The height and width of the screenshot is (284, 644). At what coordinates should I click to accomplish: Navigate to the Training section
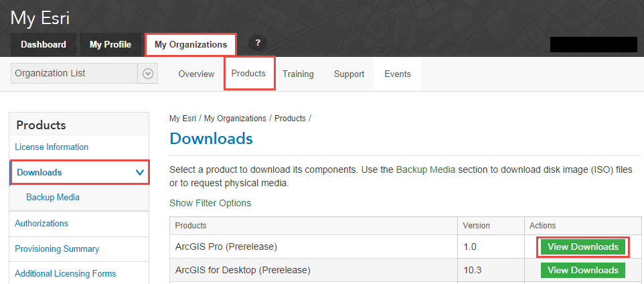click(298, 74)
